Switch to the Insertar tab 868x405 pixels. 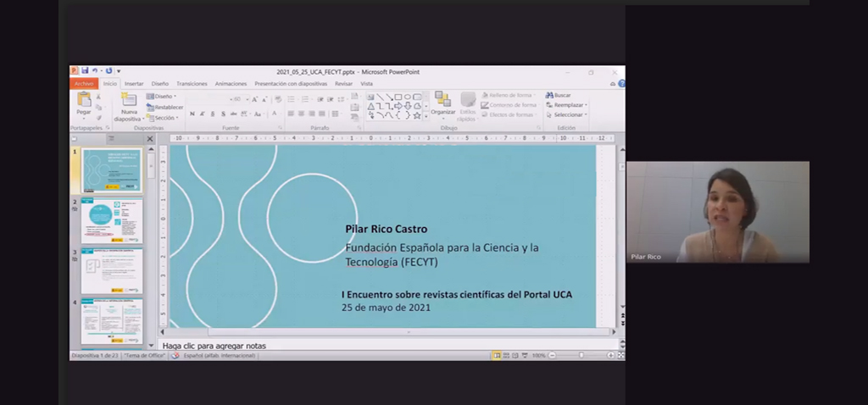[134, 84]
